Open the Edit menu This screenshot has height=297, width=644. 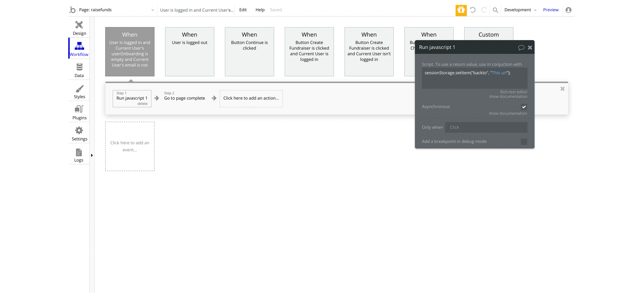[243, 10]
